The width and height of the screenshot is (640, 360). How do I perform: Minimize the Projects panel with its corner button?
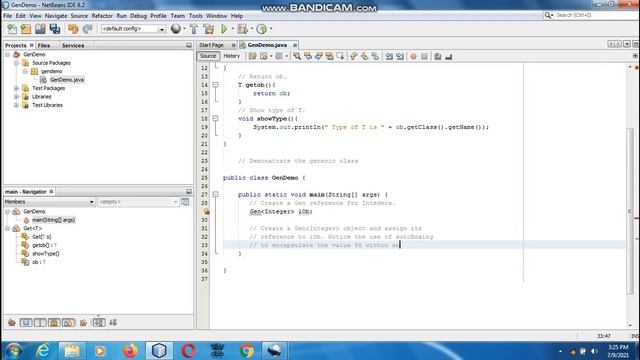coord(189,45)
